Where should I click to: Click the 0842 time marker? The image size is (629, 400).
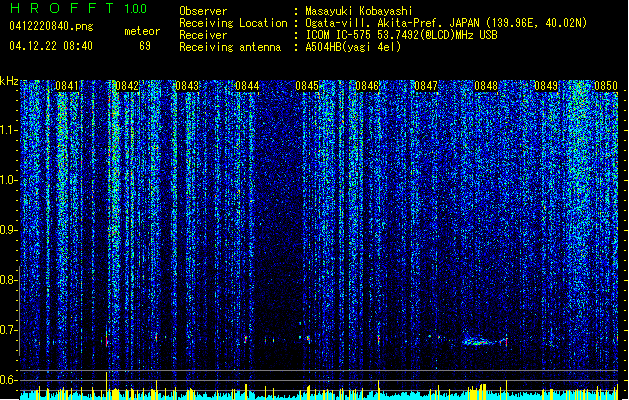pos(127,86)
